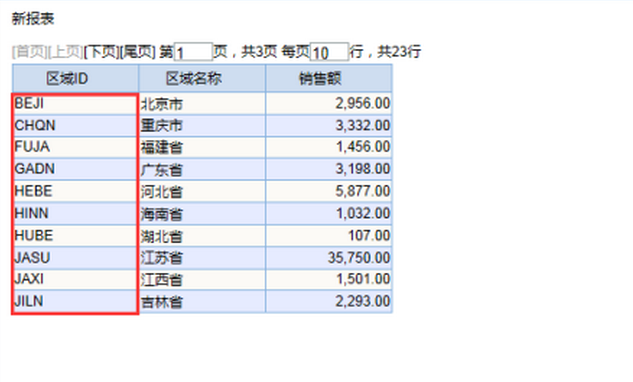Click the 共3页 total pages text

pos(259,52)
